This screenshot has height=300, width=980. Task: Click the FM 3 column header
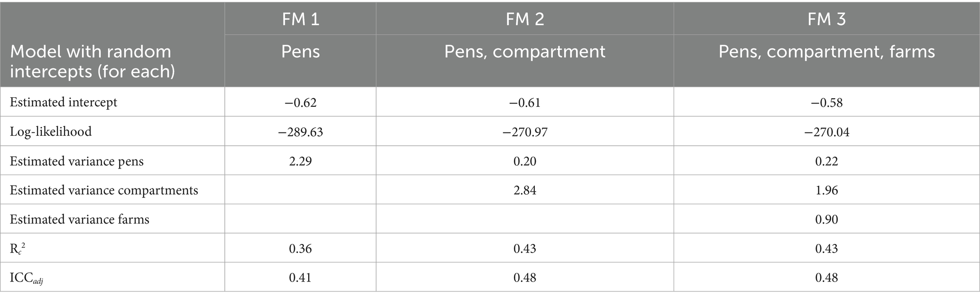click(x=827, y=19)
